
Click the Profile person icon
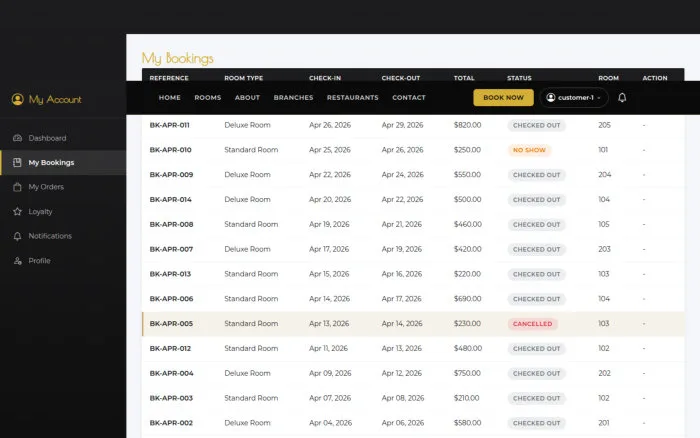click(x=17, y=261)
